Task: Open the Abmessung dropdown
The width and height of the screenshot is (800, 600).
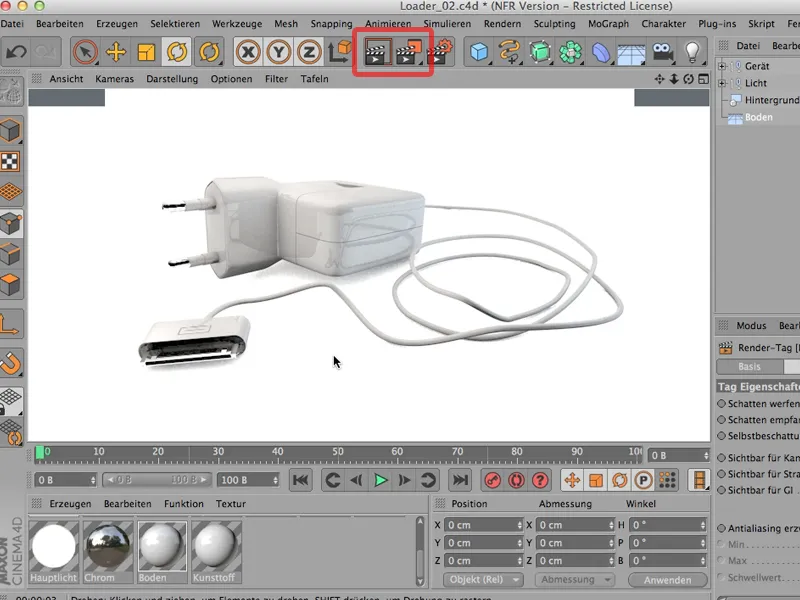Action: [x=574, y=580]
